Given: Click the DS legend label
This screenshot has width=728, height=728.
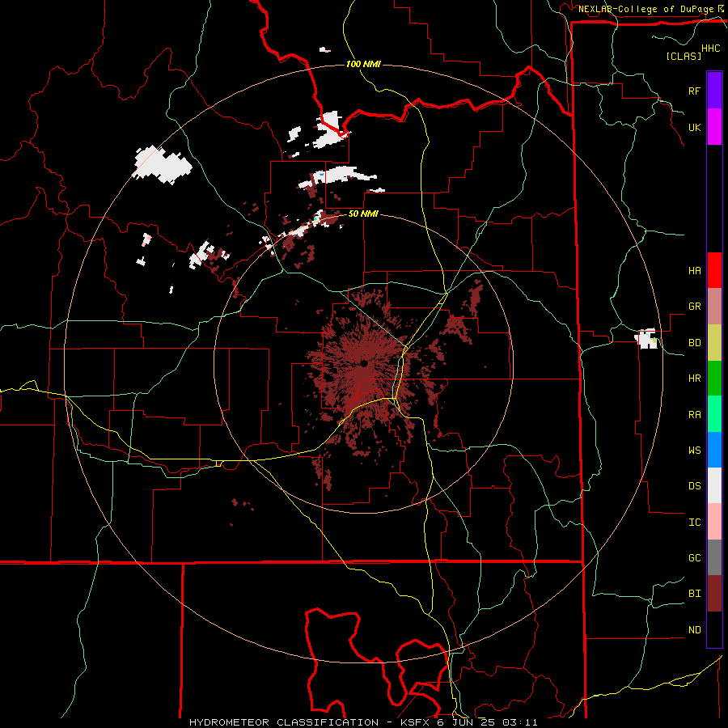Looking at the screenshot, I should tap(695, 486).
